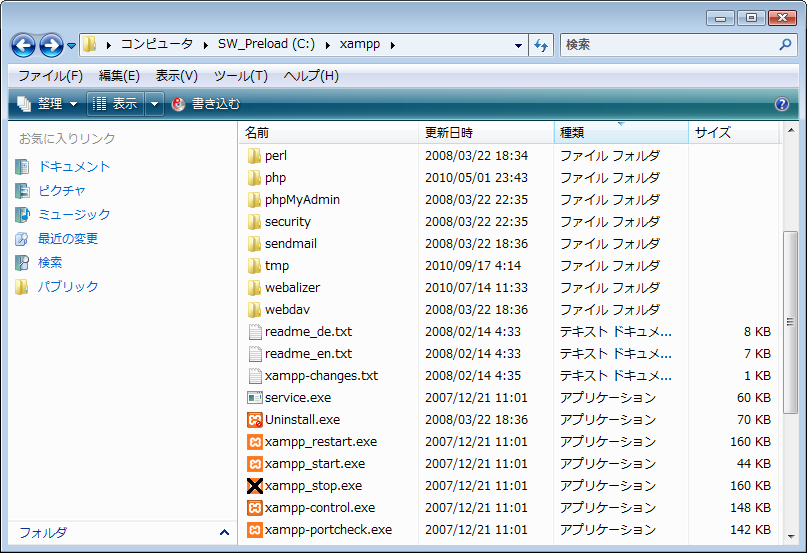Viewport: 807px width, 553px height.
Task: Click the search magnifier icon
Action: 785,45
